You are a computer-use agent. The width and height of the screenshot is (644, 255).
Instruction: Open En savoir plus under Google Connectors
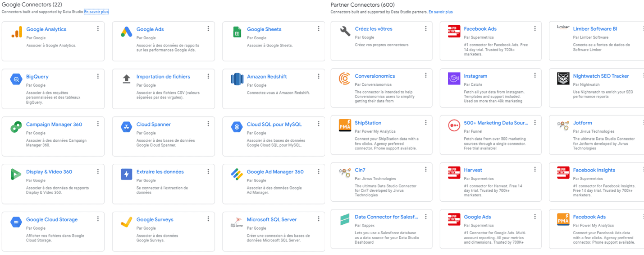(x=96, y=12)
